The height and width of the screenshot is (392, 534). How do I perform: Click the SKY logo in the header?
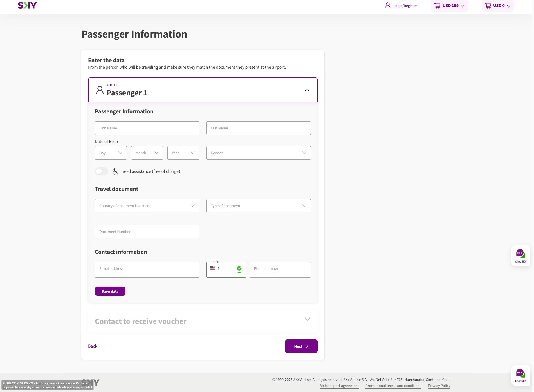point(27,5)
